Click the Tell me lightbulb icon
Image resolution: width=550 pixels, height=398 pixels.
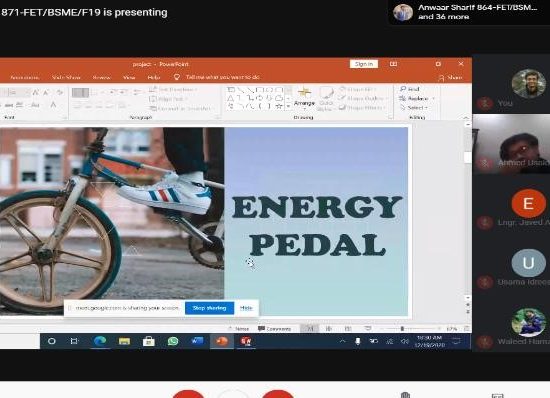pyautogui.click(x=177, y=77)
